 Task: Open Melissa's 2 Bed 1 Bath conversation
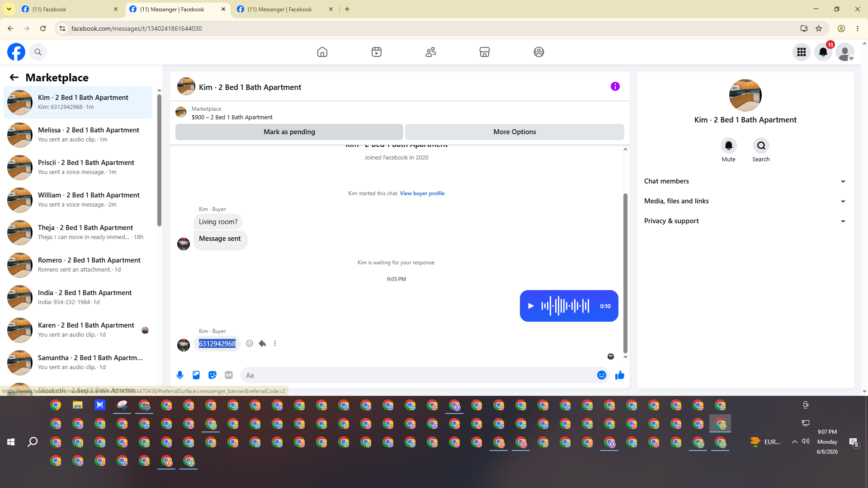click(x=78, y=135)
